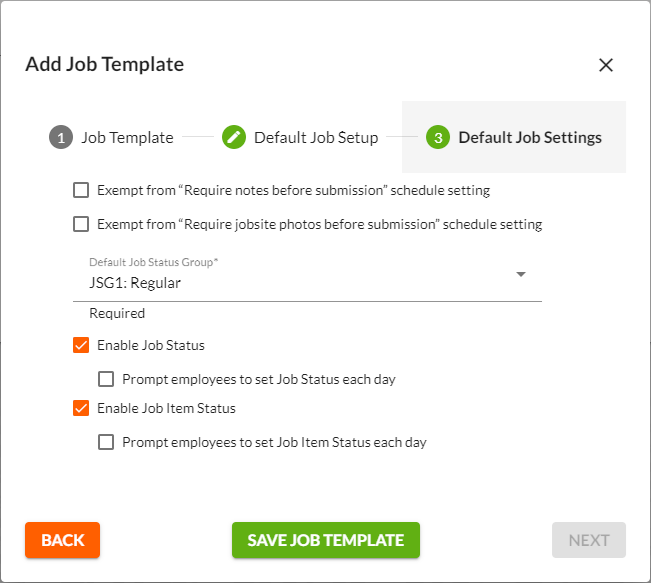Enable Prompt employees to set Job Item Status
The height and width of the screenshot is (583, 651).
(x=106, y=442)
